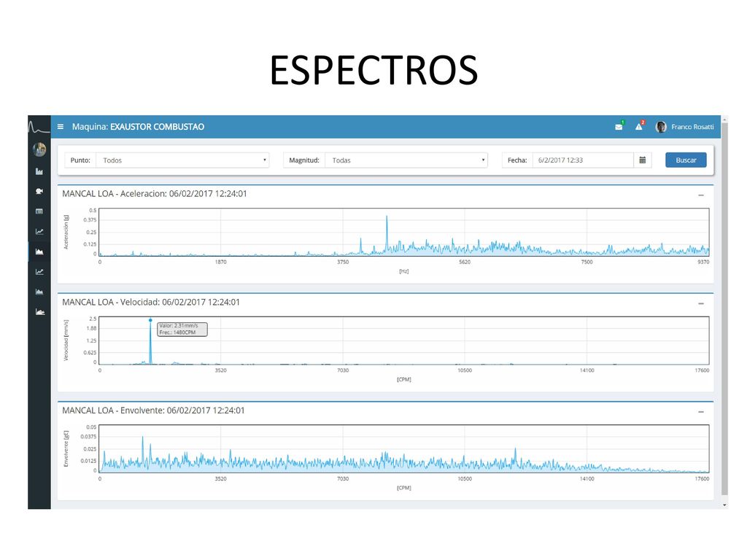This screenshot has height=560, width=747.
Task: Click the 1480CPM peak marker in Velocidad chart
Action: 150,320
